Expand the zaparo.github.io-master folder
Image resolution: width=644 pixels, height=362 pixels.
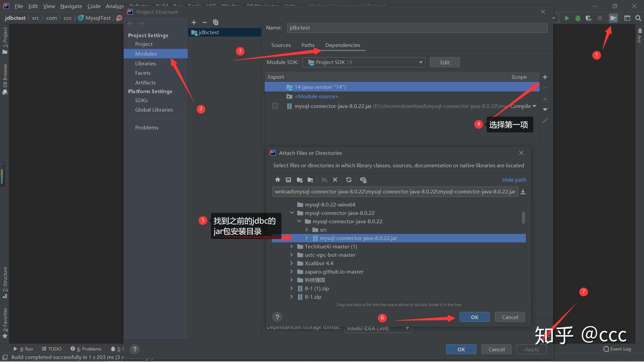click(x=291, y=271)
